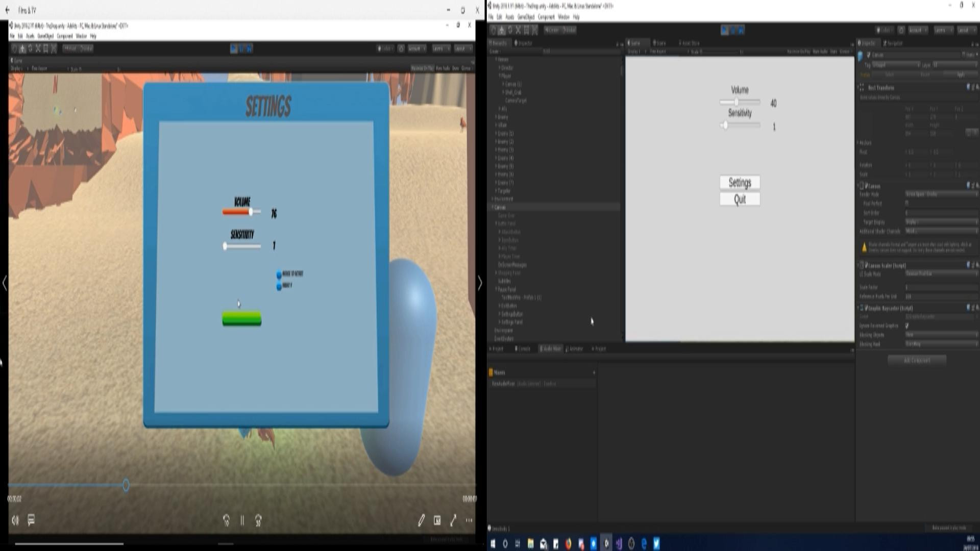Click the Play button in Unity toolbar
980x551 pixels.
725,31
